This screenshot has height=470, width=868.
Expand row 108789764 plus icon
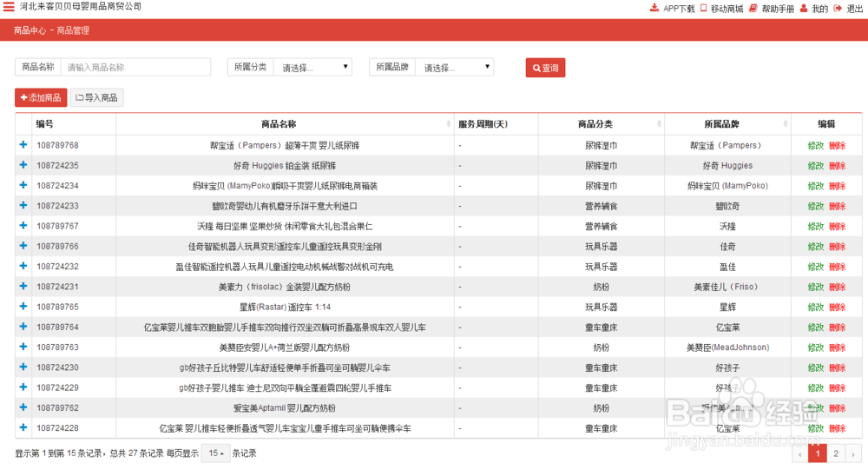(23, 327)
